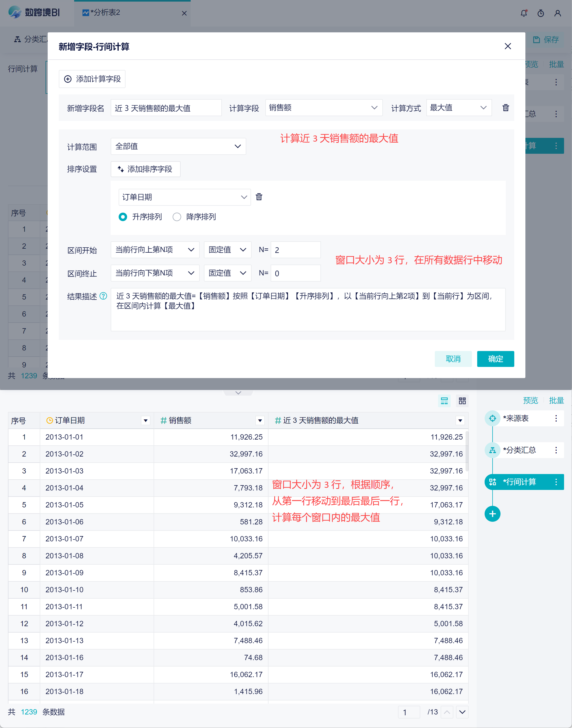Screen dimensions: 572x728
Task: Open the timer clock icon
Action: click(540, 13)
